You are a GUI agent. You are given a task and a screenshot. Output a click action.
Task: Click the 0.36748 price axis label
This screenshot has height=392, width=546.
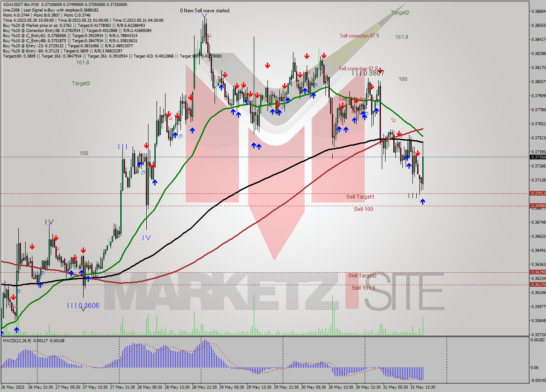coord(538,222)
